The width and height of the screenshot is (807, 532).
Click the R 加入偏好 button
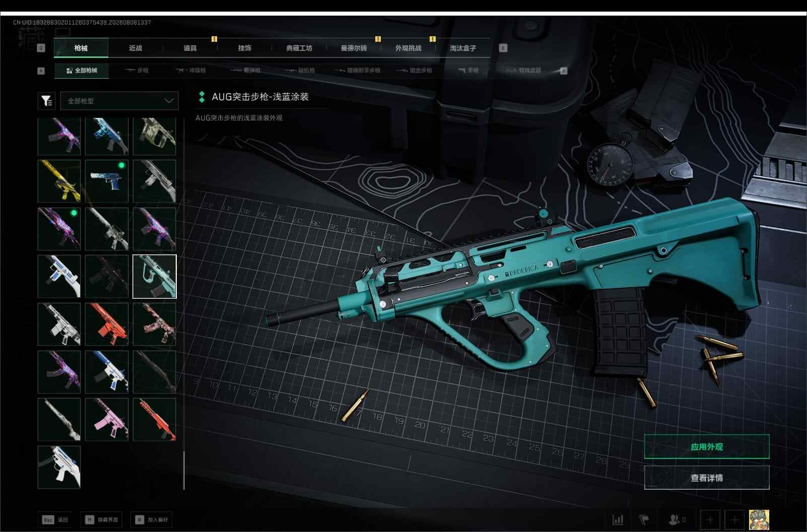[152, 519]
